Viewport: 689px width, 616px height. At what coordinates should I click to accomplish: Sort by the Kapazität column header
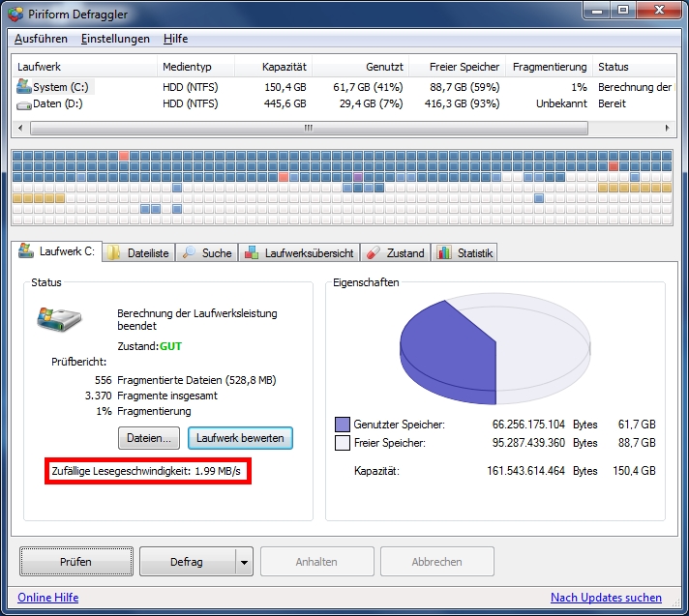pyautogui.click(x=273, y=67)
